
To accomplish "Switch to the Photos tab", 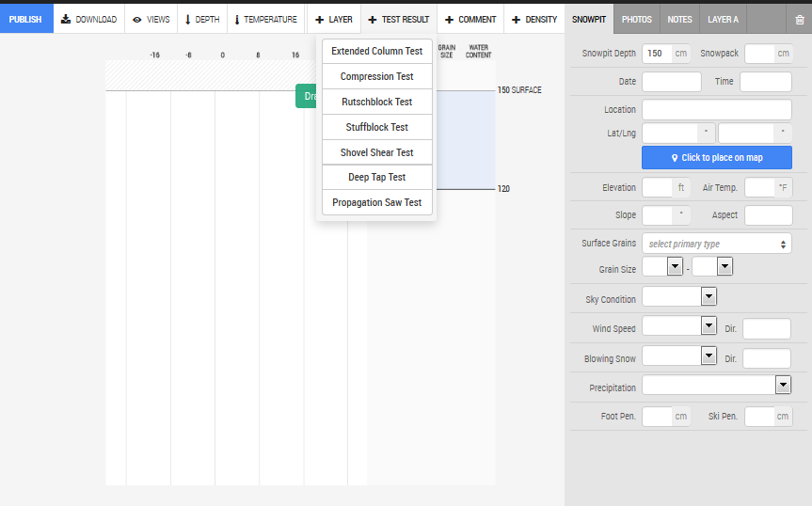I will [x=637, y=19].
